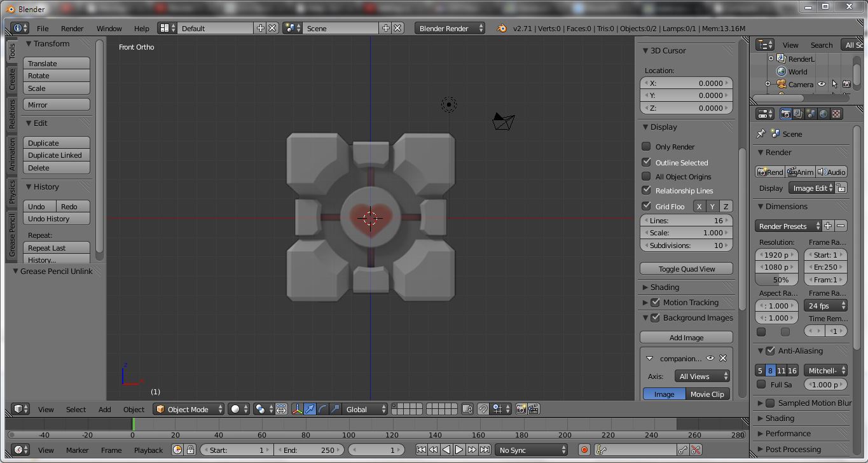Toggle Camera selectability cursor icon
This screenshot has height=463, width=868.
pyautogui.click(x=834, y=84)
